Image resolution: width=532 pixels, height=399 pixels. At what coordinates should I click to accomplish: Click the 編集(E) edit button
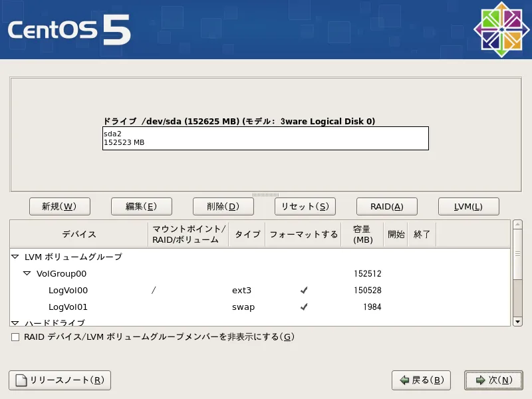[x=142, y=206]
